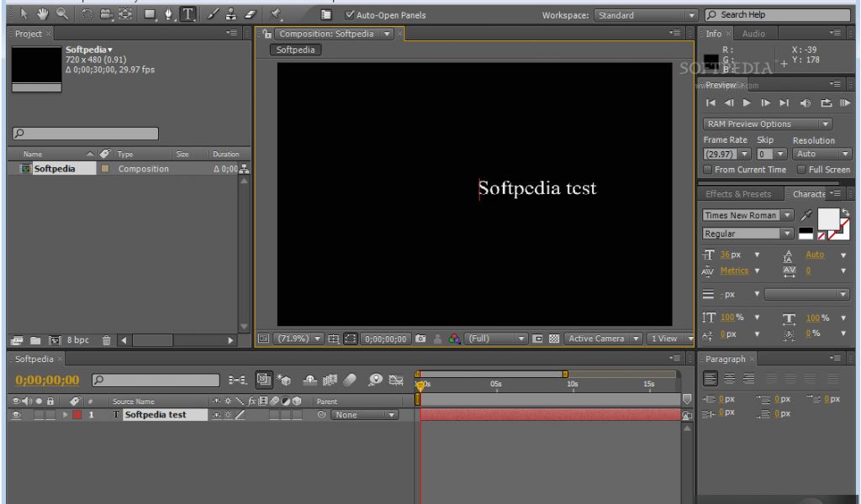Swap fill and stroke colors
Screen dimensions: 861x504
(846, 213)
